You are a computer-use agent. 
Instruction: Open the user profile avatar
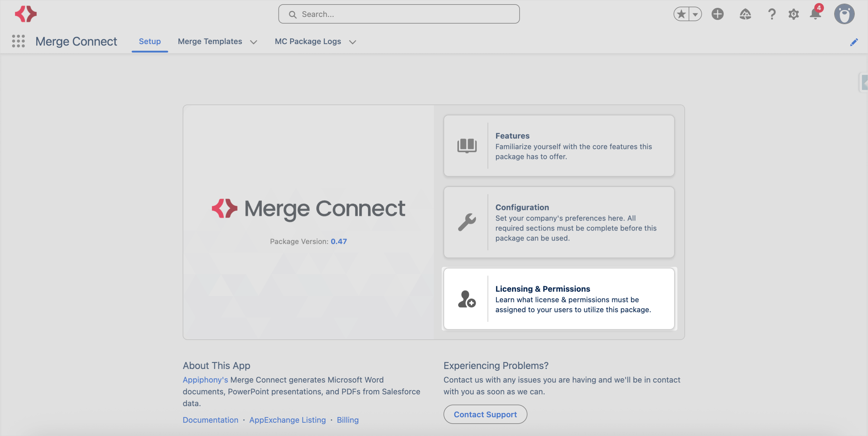click(x=844, y=14)
